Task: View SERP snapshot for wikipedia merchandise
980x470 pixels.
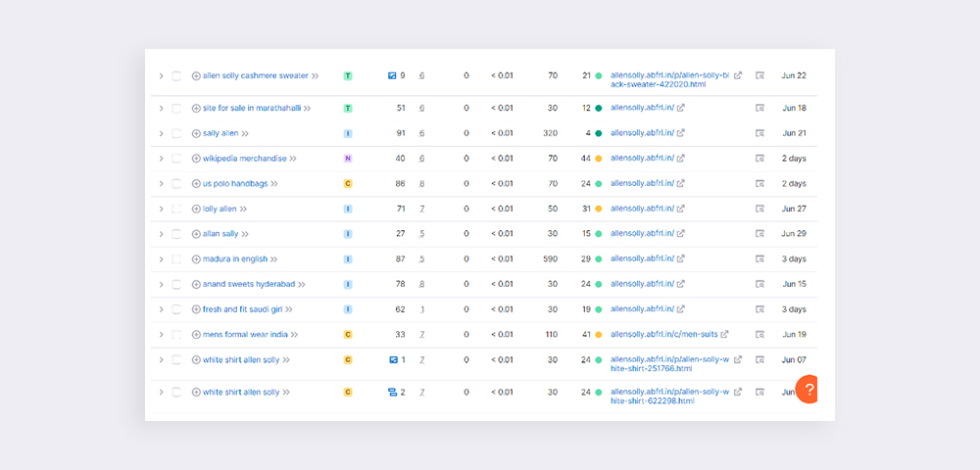Action: click(760, 159)
